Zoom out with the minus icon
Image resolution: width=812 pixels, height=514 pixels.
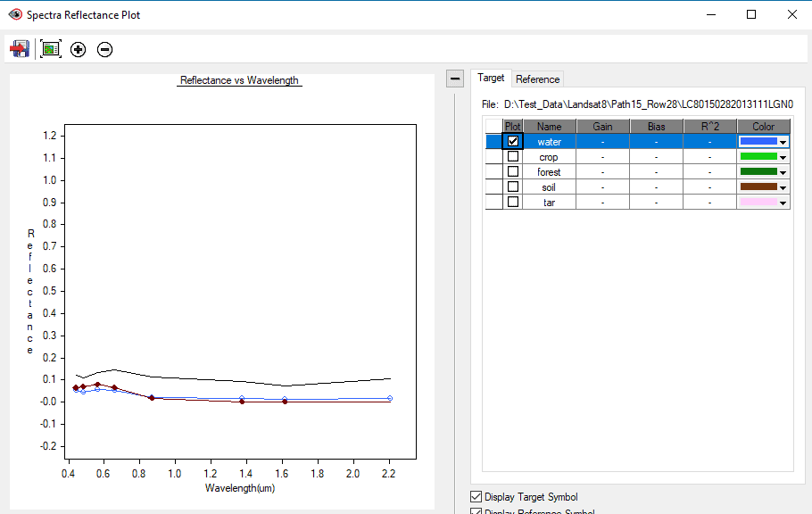(x=105, y=50)
